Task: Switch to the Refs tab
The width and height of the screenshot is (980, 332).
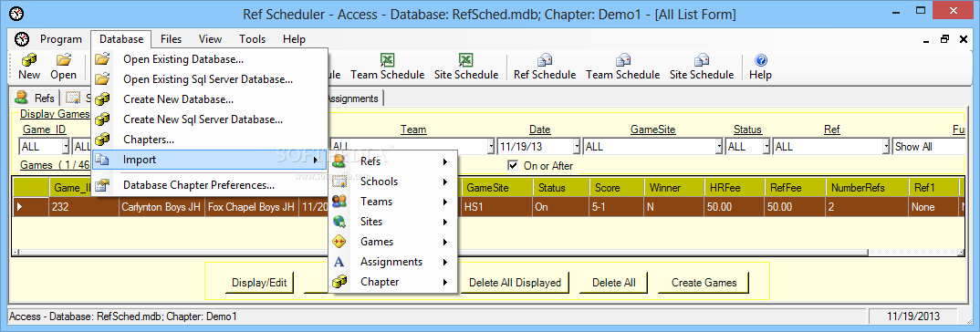Action: [x=36, y=99]
